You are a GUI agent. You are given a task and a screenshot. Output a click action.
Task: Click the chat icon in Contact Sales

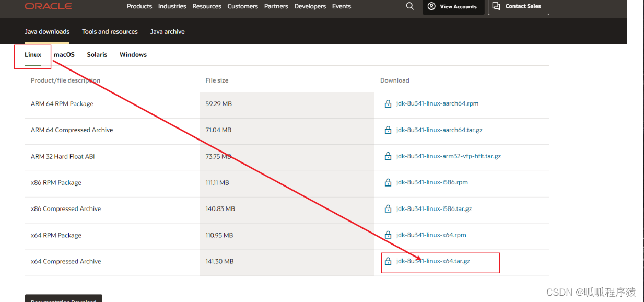click(x=497, y=6)
